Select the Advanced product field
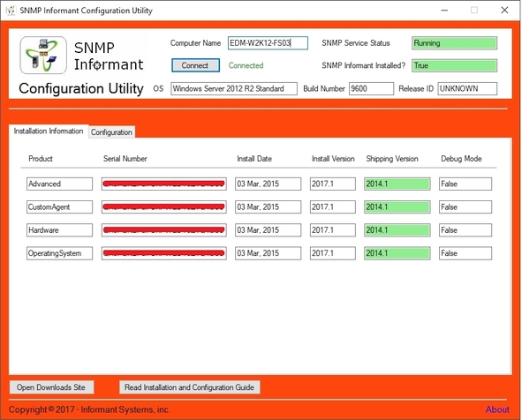 59,184
